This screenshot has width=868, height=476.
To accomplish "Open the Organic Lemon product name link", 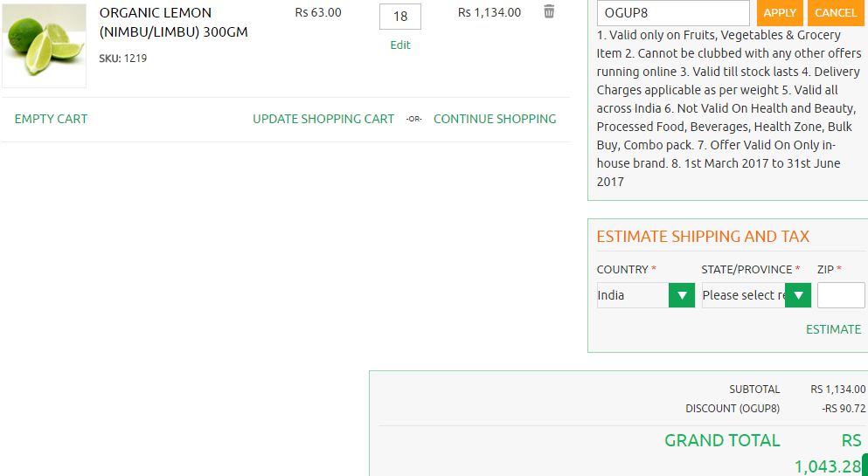I will click(173, 23).
